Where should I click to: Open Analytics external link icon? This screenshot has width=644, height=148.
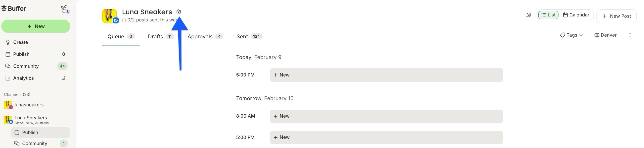(x=63, y=78)
